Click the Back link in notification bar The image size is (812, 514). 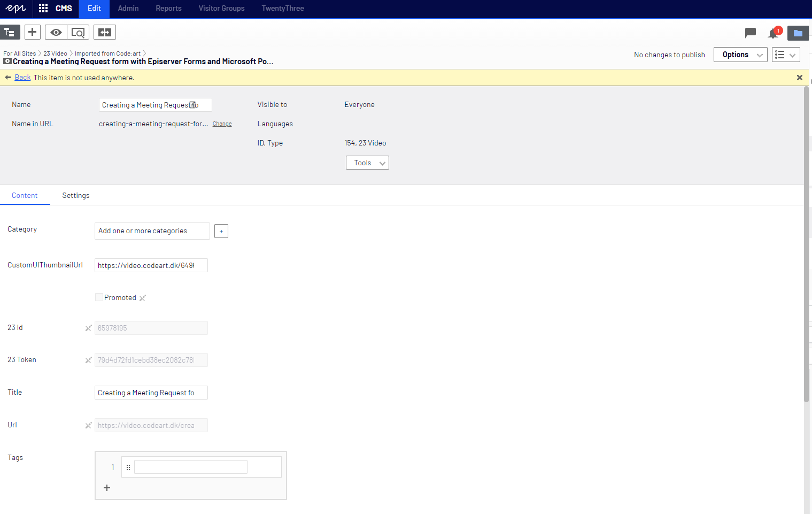[22, 78]
